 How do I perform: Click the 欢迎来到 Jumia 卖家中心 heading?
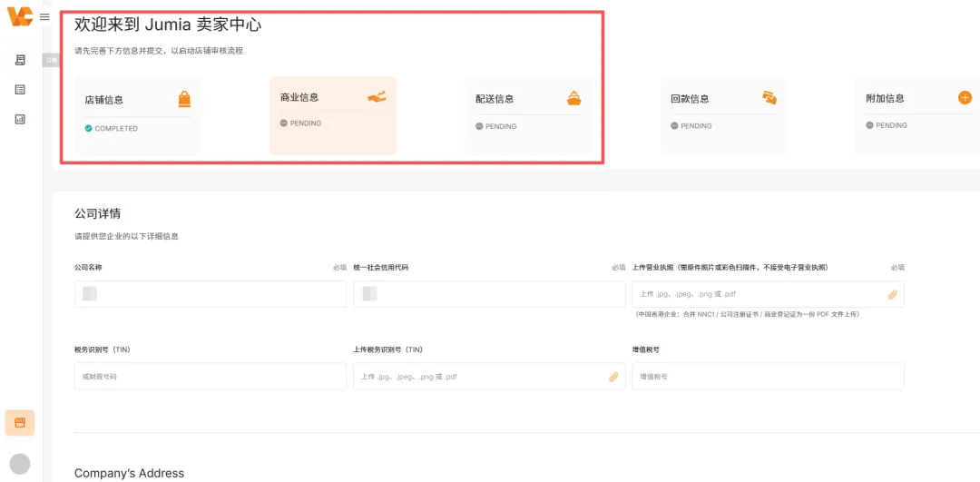coord(168,25)
